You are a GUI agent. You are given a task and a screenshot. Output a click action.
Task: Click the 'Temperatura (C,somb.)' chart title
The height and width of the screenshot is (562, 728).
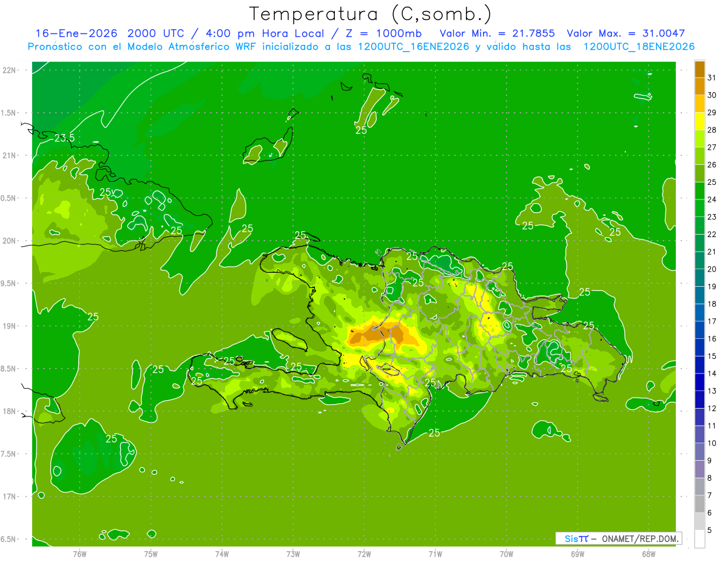point(370,14)
